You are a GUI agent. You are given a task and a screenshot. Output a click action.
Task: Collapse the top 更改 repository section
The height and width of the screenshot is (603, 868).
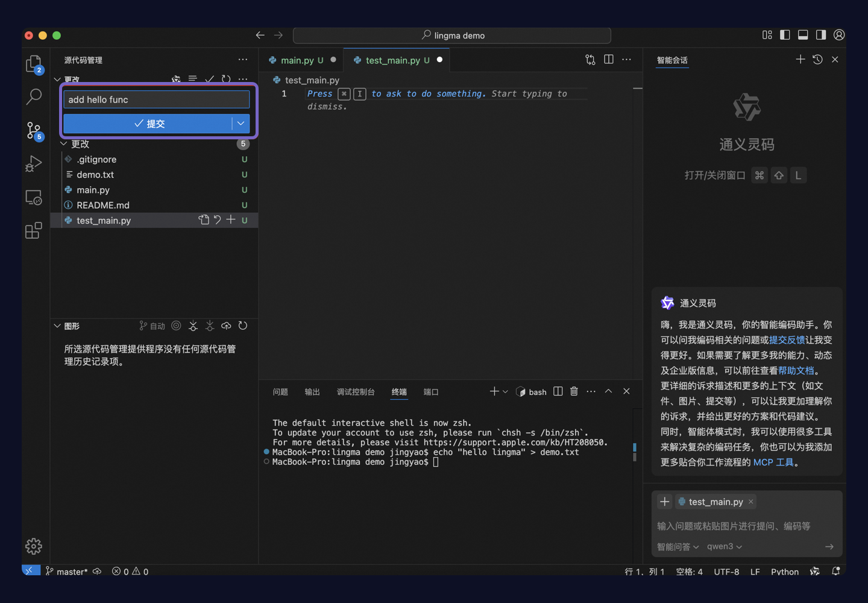(57, 79)
